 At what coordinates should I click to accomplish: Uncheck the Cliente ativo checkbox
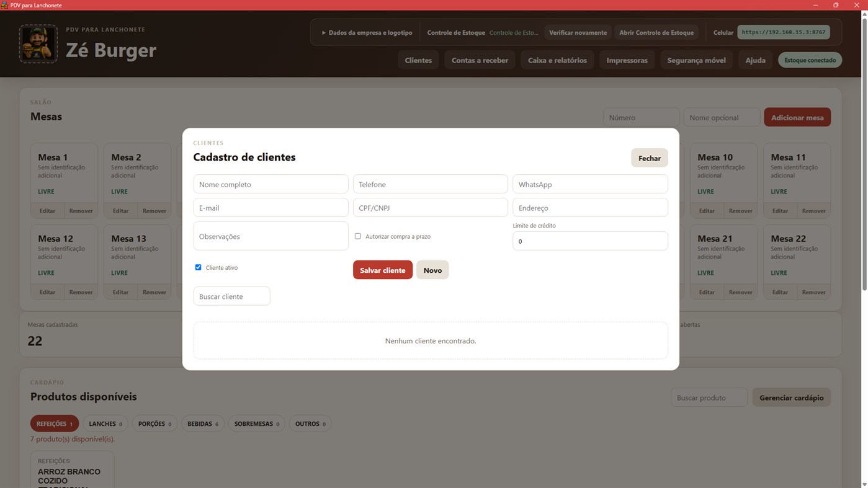click(x=198, y=267)
